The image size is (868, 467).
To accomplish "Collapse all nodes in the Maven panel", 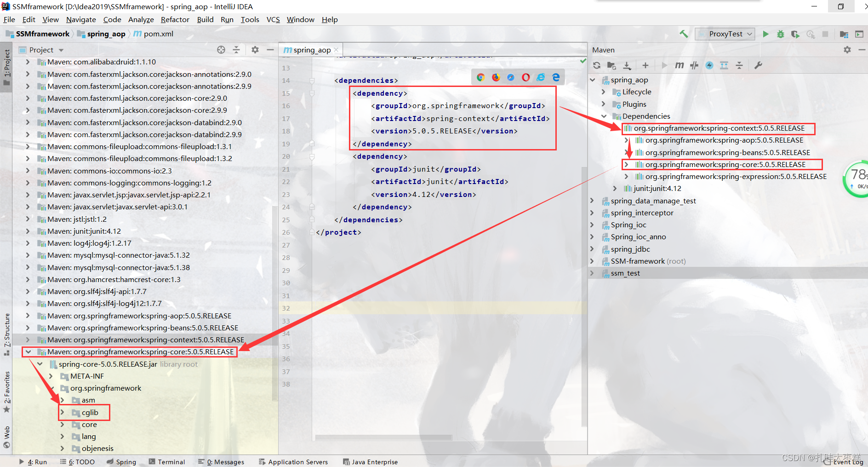I will point(739,65).
